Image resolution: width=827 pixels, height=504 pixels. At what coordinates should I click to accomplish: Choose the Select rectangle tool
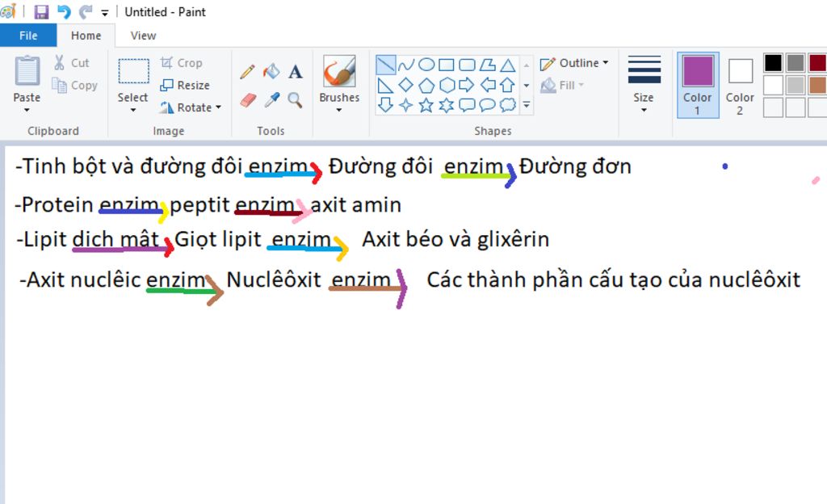pyautogui.click(x=133, y=71)
